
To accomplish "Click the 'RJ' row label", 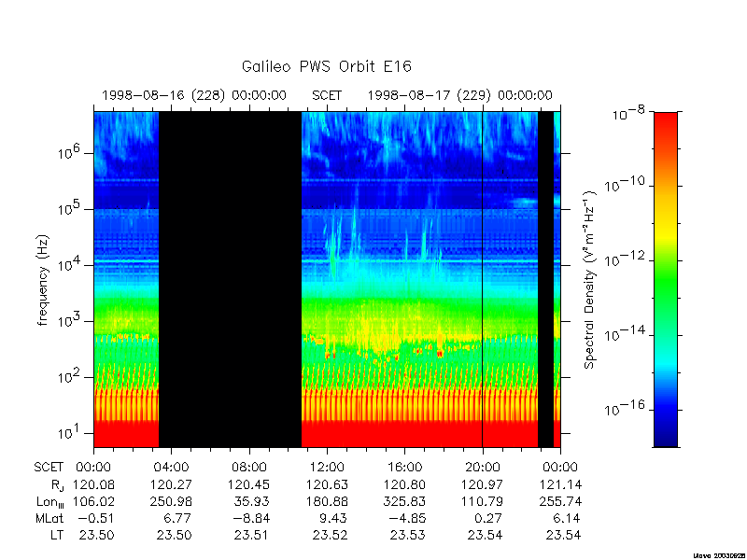I will coord(57,485).
